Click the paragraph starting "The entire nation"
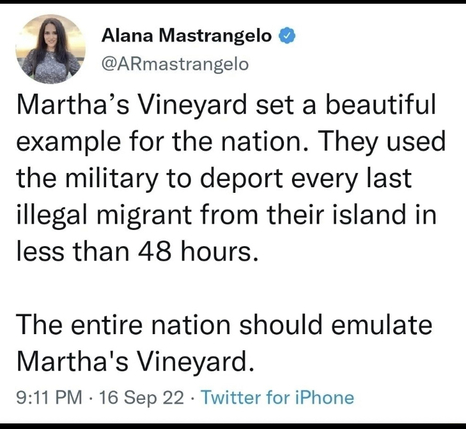The width and height of the screenshot is (466, 429). [x=224, y=343]
